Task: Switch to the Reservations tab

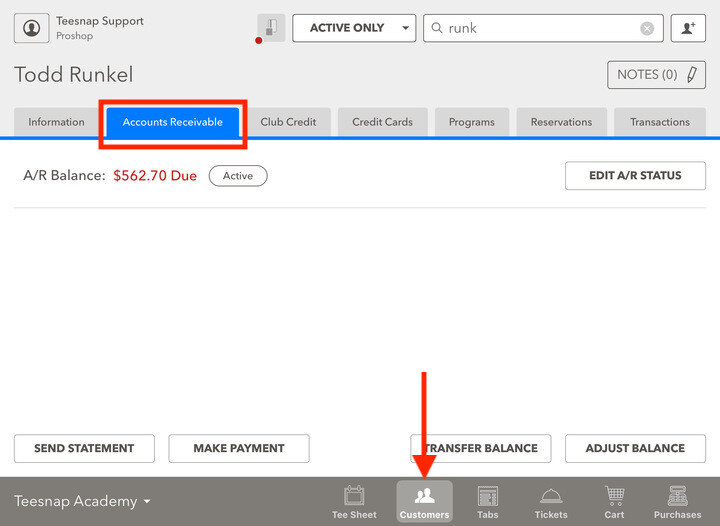Action: pos(561,122)
